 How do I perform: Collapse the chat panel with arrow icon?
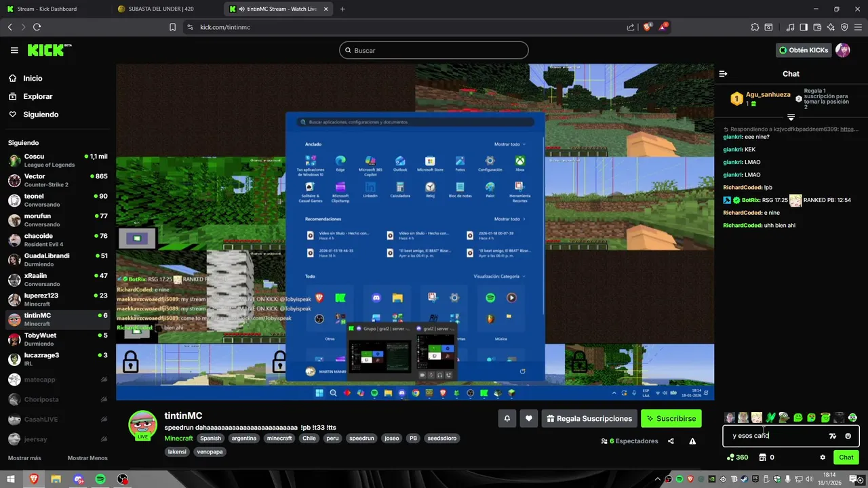pyautogui.click(x=723, y=74)
